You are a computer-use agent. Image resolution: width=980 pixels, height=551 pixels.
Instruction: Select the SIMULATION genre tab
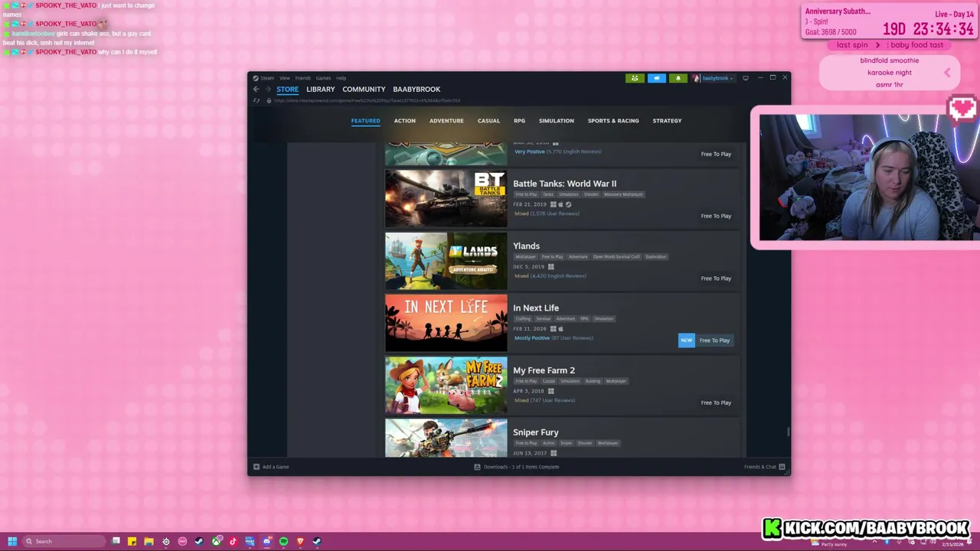pos(556,121)
